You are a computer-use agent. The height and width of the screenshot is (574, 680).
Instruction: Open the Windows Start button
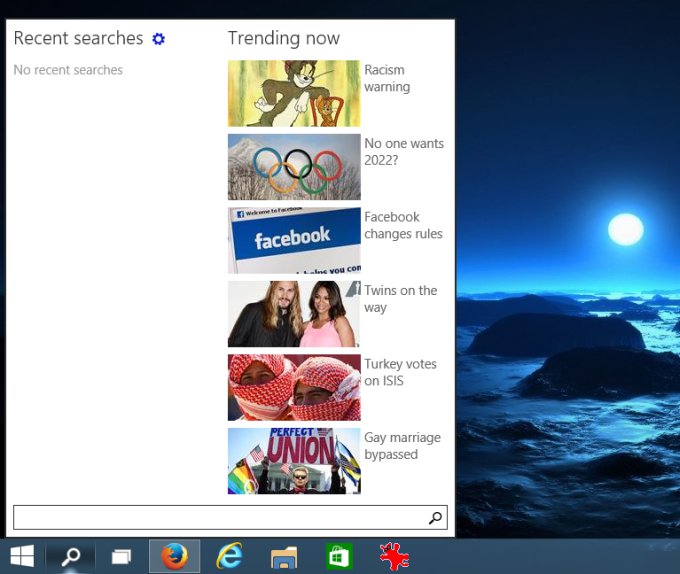22,556
